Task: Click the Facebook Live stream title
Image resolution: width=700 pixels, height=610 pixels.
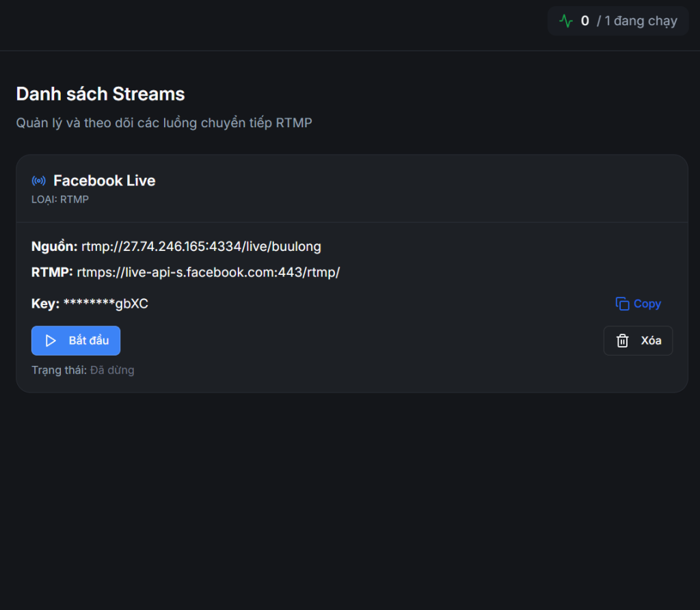Action: click(x=105, y=181)
